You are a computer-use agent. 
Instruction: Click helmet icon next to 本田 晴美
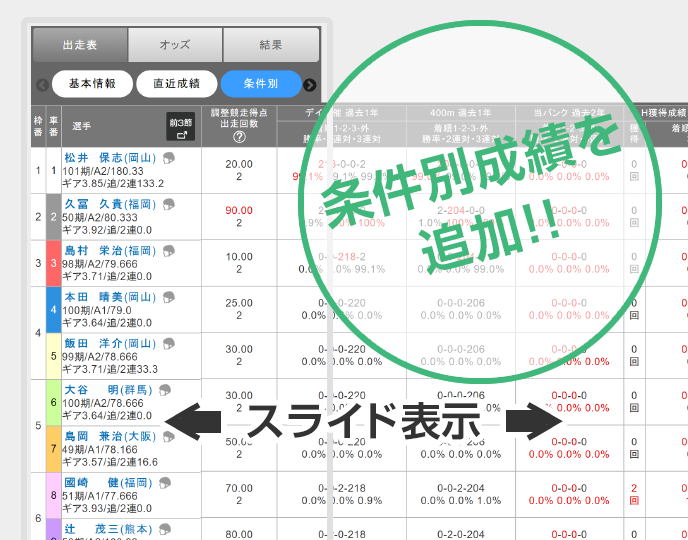tap(169, 297)
